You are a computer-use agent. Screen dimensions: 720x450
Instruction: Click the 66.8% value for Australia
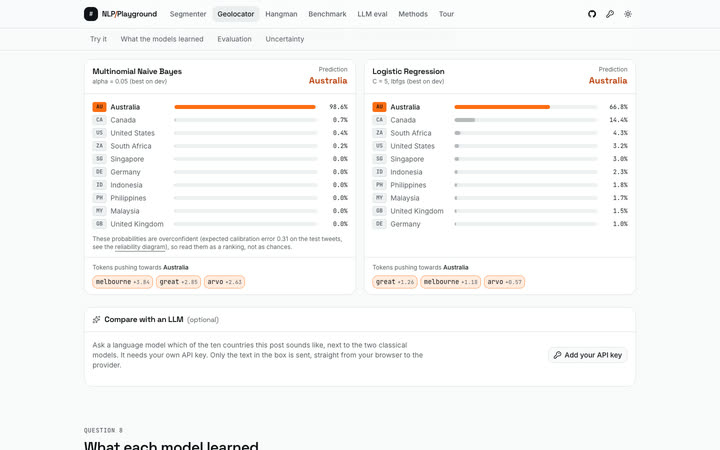tap(619, 107)
